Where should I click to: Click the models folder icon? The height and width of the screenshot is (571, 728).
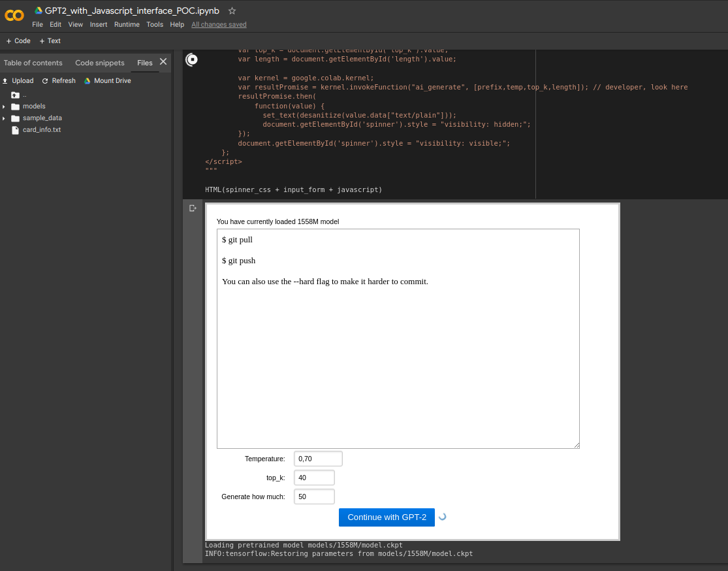click(x=15, y=106)
